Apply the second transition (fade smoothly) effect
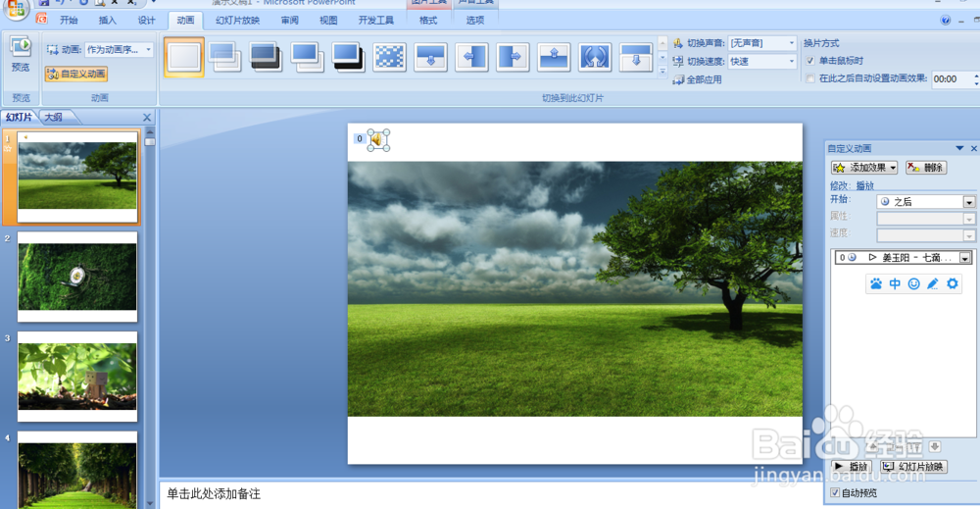 click(x=225, y=57)
